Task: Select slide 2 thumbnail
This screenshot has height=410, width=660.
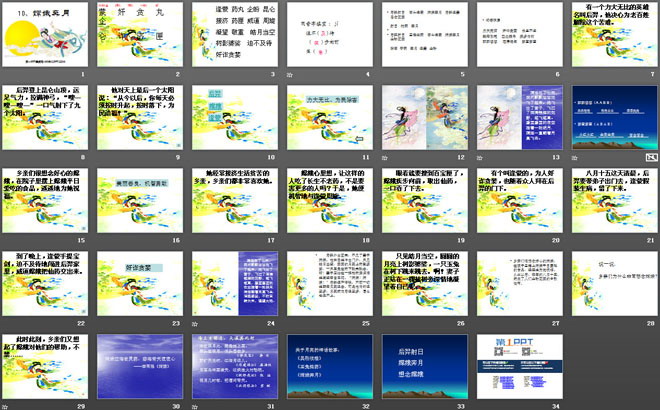Action: coord(140,35)
